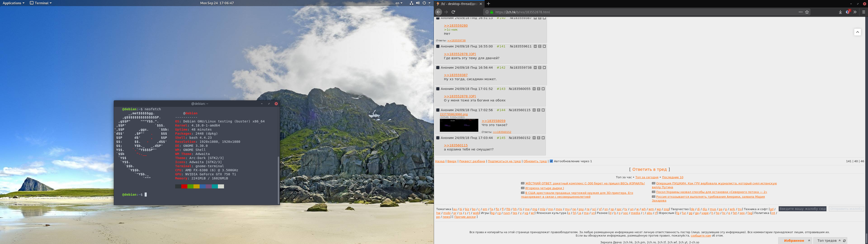Click Ответить в тред reply link
The image size is (868, 244).
pos(649,169)
